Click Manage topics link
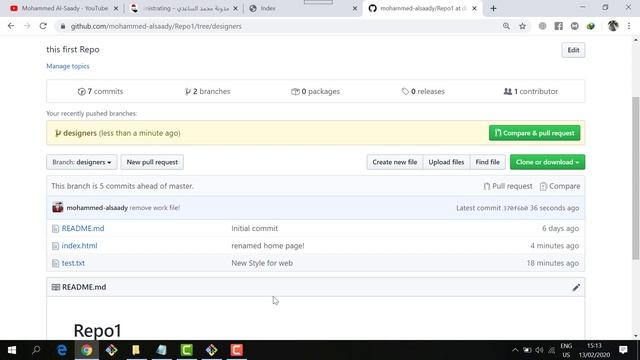Viewport: 640px width, 360px height. [68, 66]
